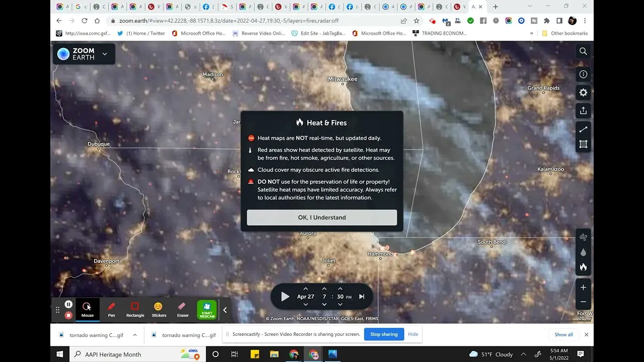Click the Start Webcam button

pos(207,310)
